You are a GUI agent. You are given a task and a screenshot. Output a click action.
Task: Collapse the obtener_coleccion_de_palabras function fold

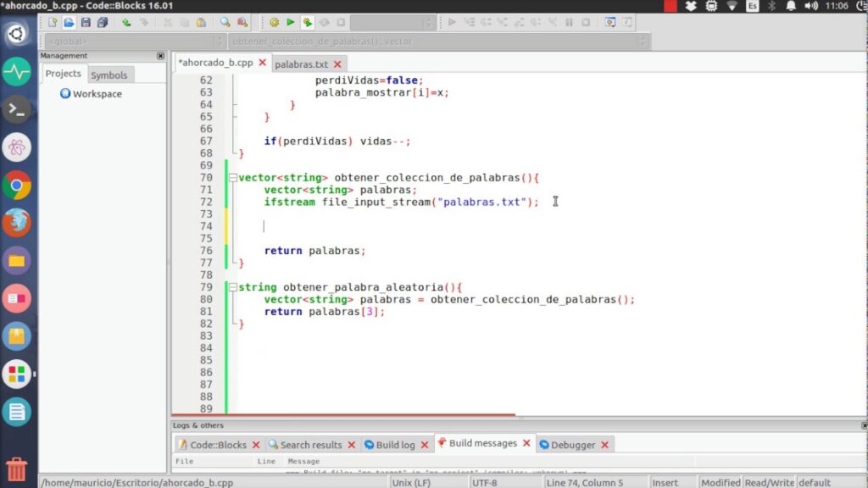[x=233, y=177]
